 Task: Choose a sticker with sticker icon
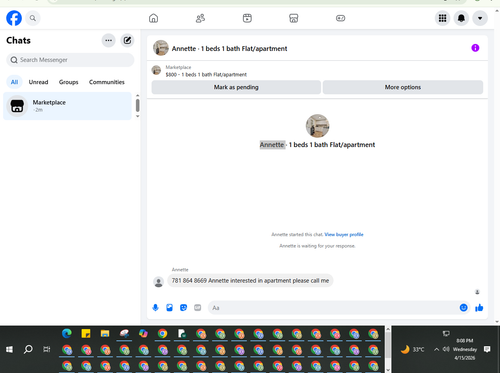(x=183, y=308)
